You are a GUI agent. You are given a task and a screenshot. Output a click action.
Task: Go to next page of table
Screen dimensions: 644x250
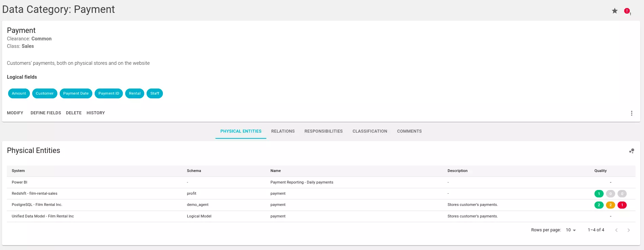[629, 230]
